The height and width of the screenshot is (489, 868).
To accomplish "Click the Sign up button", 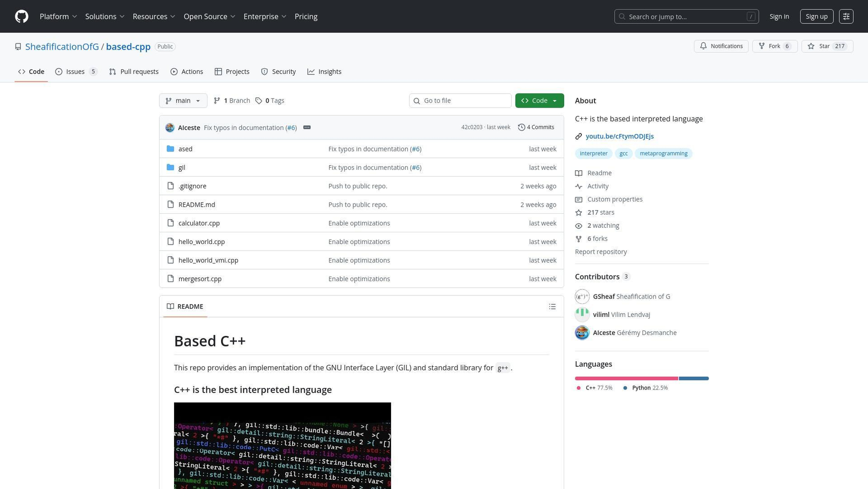I will 817,17.
